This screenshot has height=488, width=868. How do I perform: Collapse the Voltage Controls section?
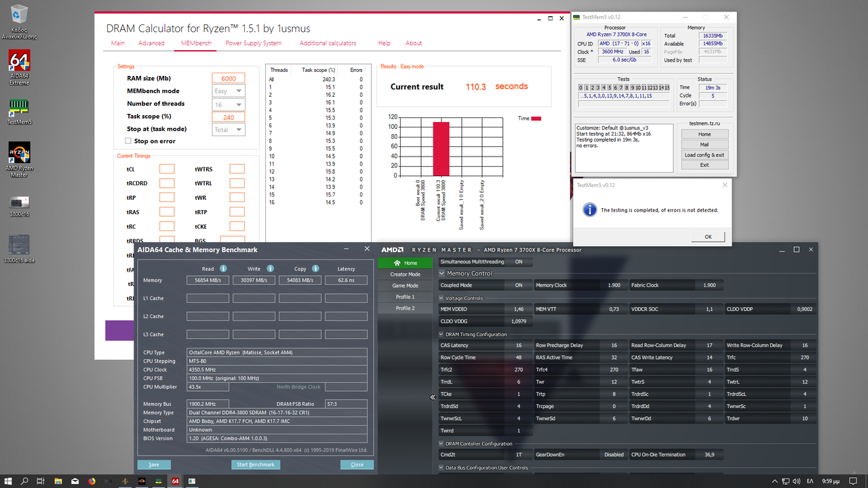coord(441,298)
